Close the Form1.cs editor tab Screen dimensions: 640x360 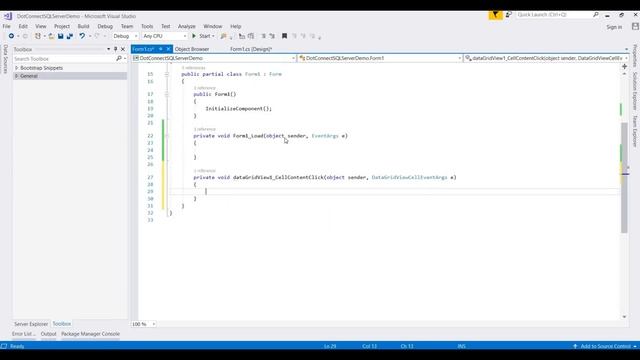pos(168,49)
